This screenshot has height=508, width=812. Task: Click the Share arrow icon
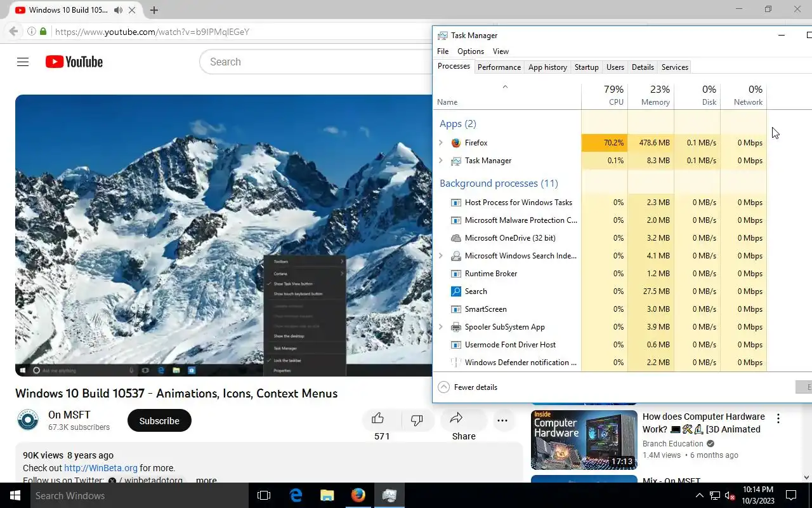click(x=456, y=418)
